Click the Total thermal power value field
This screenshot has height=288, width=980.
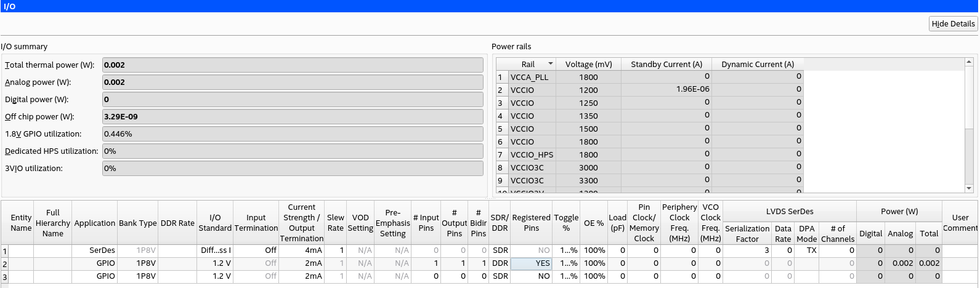pos(293,65)
